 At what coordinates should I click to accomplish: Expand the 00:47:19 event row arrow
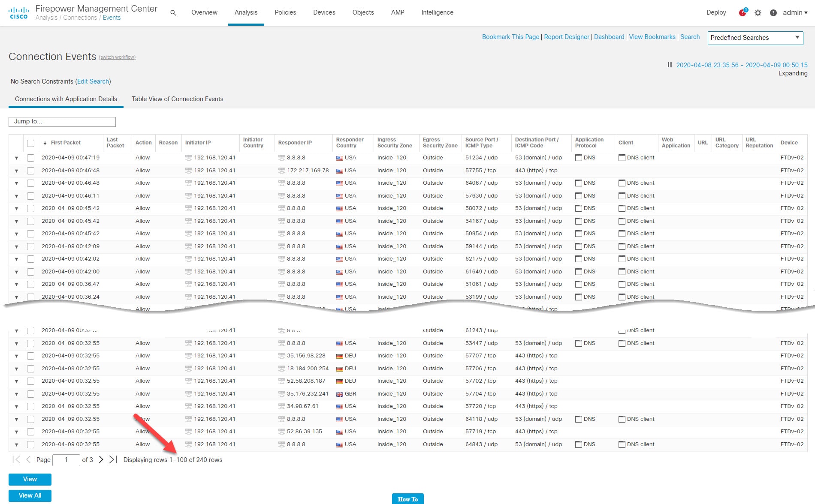click(x=16, y=158)
